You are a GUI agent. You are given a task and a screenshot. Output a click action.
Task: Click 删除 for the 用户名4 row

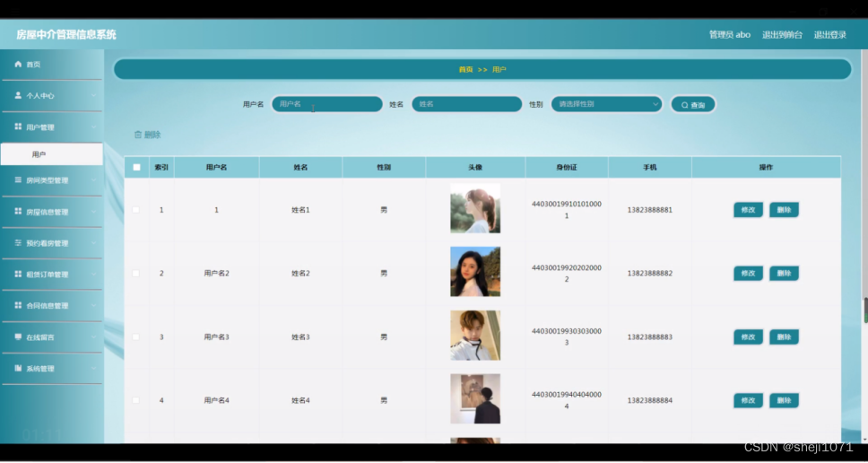click(x=784, y=400)
